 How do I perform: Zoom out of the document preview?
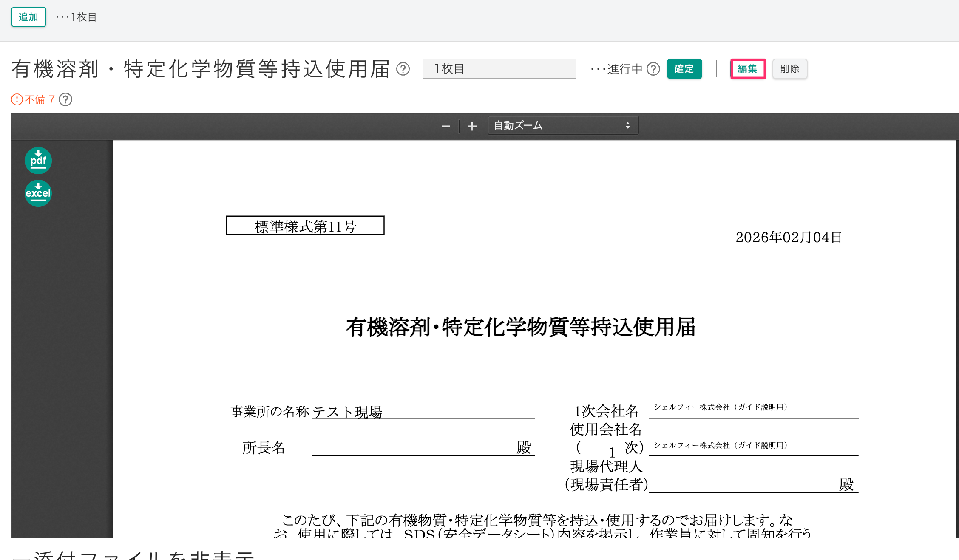pyautogui.click(x=445, y=126)
